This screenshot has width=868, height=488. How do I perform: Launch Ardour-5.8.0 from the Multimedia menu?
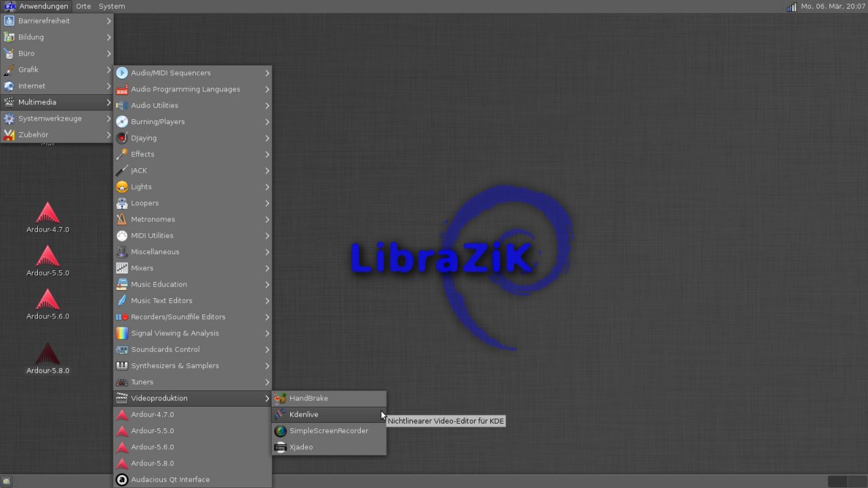coord(193,464)
